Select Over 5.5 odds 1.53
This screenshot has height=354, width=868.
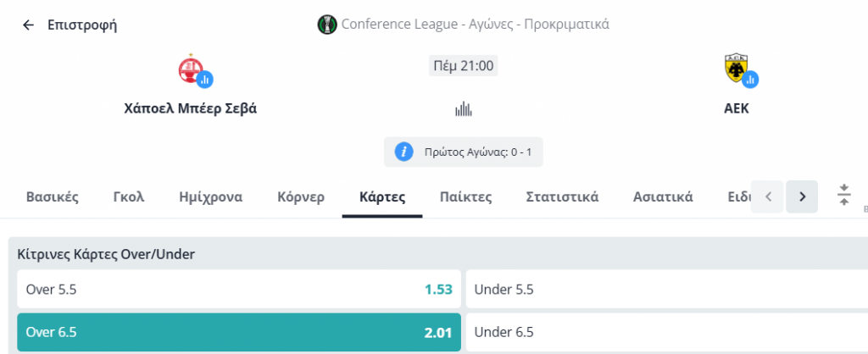click(239, 290)
